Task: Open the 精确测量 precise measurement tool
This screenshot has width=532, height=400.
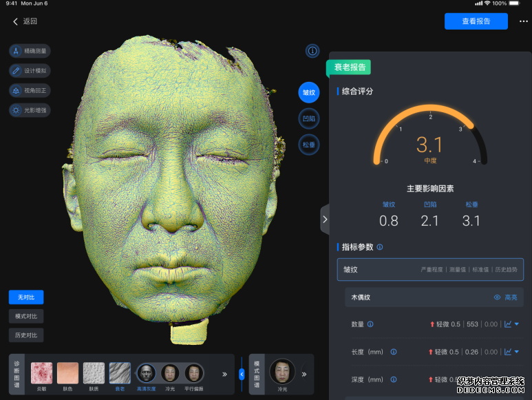Action: [x=30, y=51]
